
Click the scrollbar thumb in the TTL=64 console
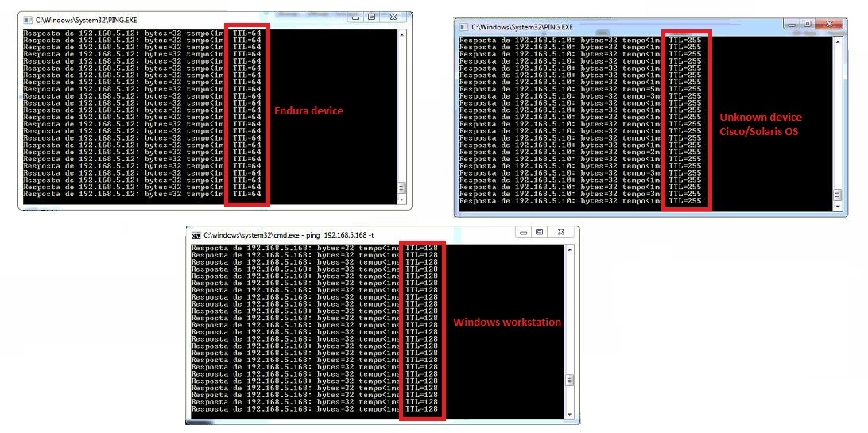coord(401,188)
